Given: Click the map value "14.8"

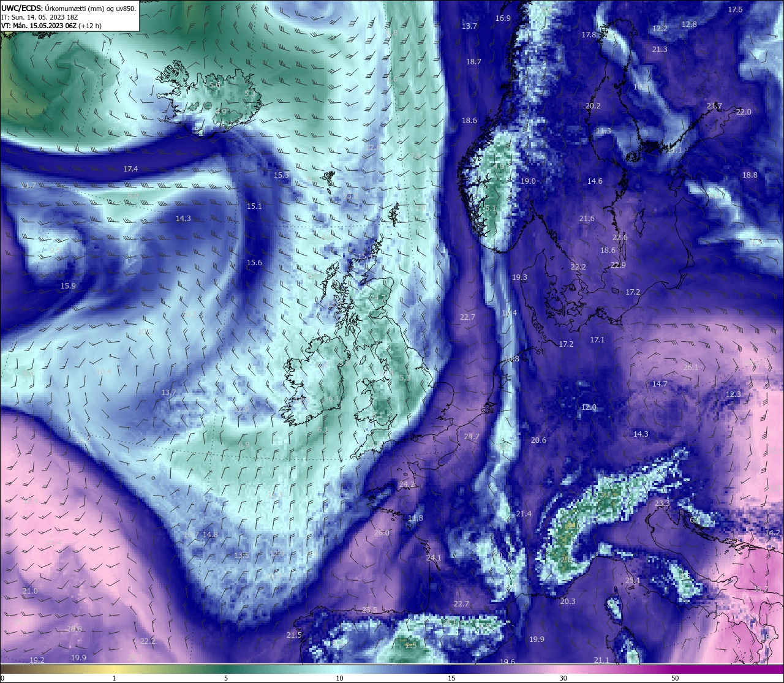Looking at the screenshot, I should 210,534.
